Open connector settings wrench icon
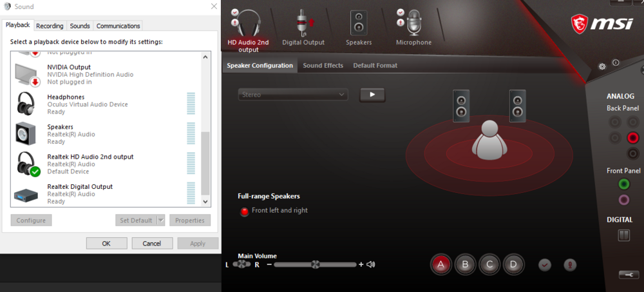This screenshot has height=292, width=644. click(x=629, y=275)
